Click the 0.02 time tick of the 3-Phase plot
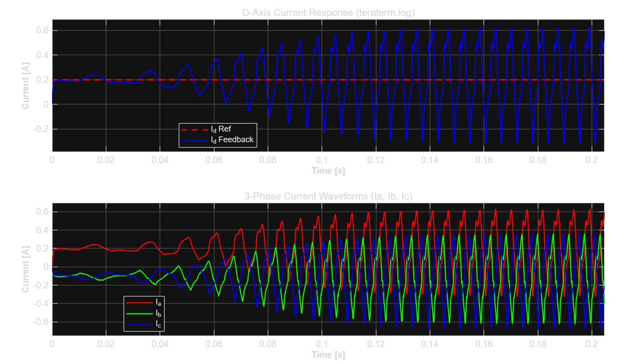Viewport: 630px width, 364px height. [x=106, y=344]
